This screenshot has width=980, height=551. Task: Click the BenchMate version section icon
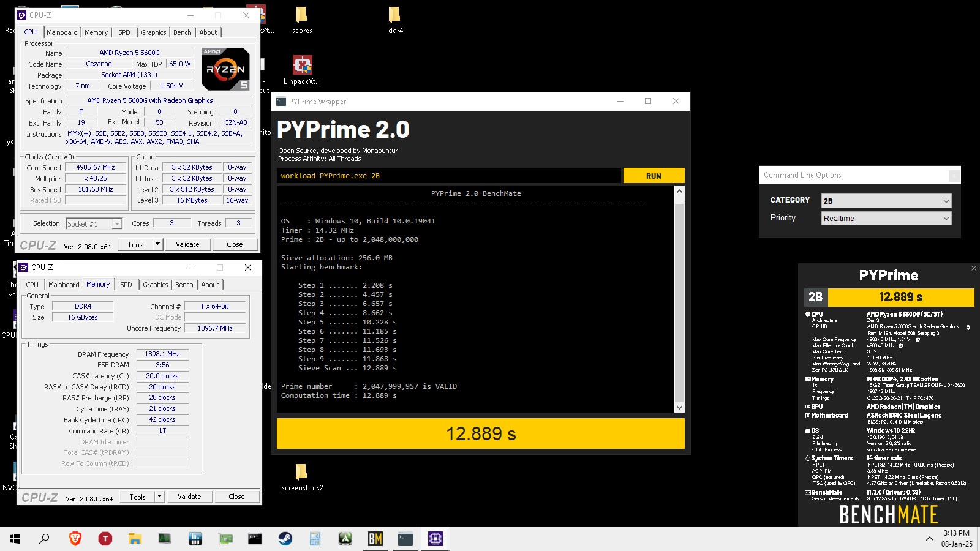click(x=808, y=492)
